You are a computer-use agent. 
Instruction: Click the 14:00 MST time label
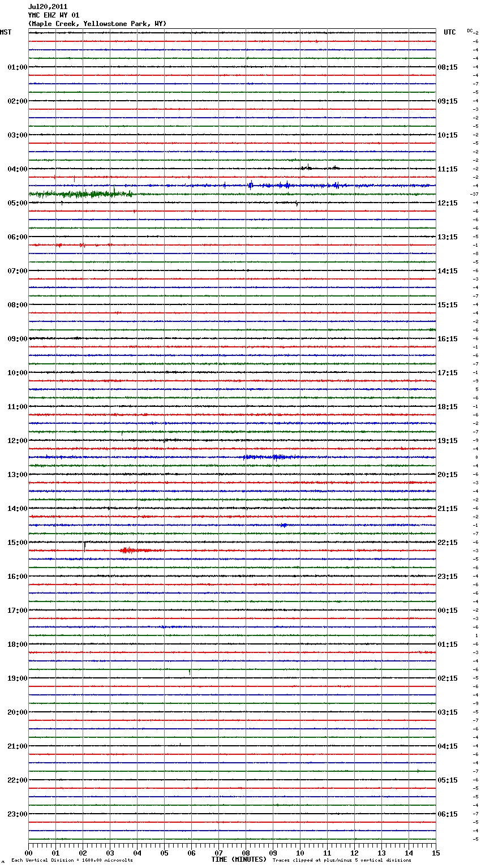coord(18,509)
